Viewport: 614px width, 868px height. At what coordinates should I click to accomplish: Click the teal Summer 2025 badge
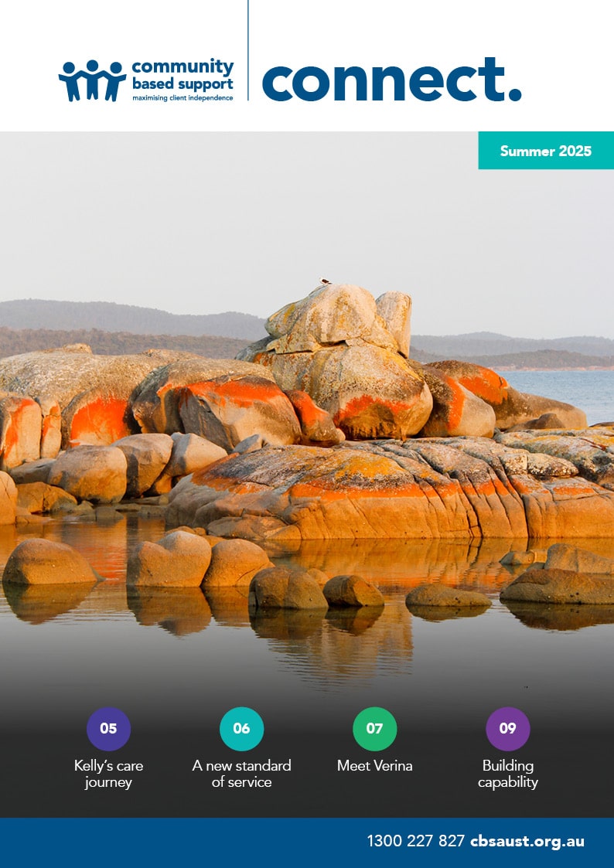[x=545, y=151]
